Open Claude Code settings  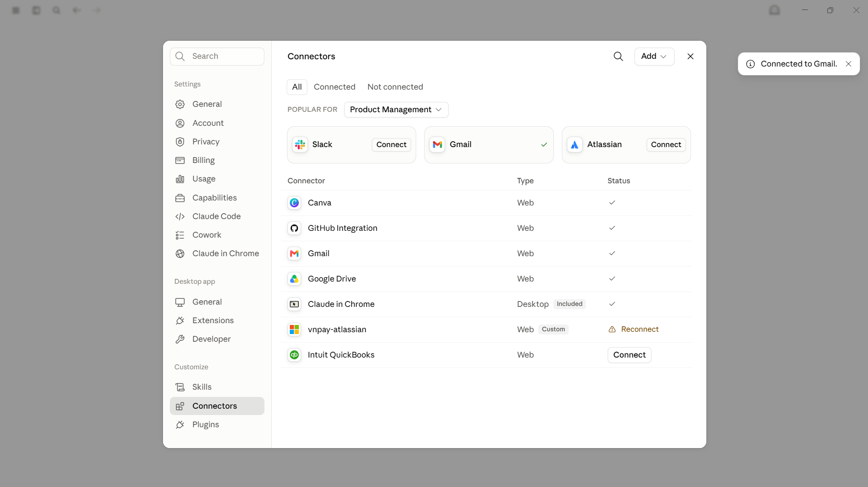217,216
